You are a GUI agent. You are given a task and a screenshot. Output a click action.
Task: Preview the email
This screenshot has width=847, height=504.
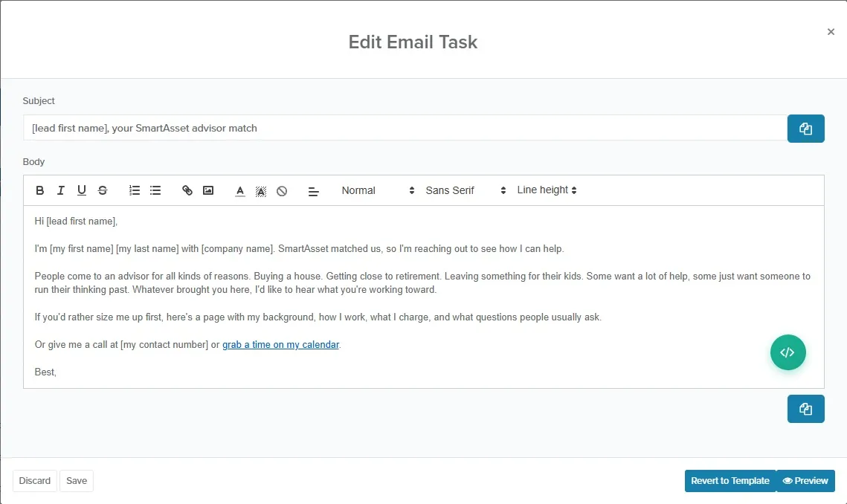point(805,481)
